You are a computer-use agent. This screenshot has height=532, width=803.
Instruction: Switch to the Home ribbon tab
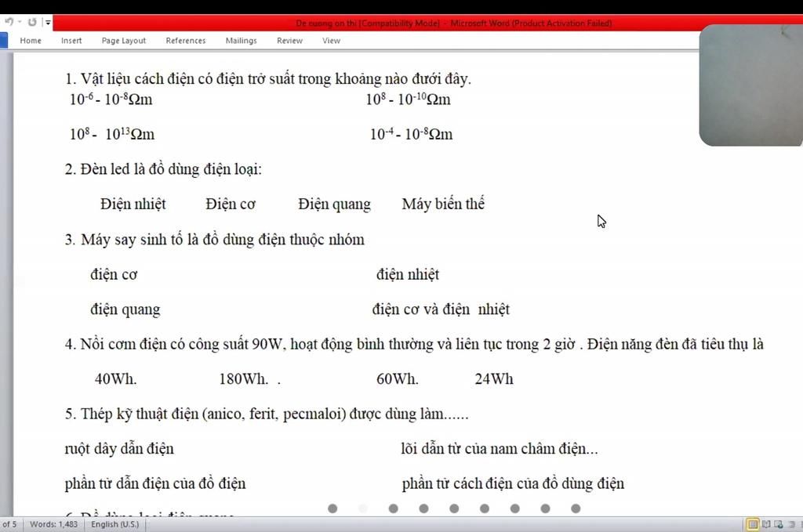[x=31, y=41]
